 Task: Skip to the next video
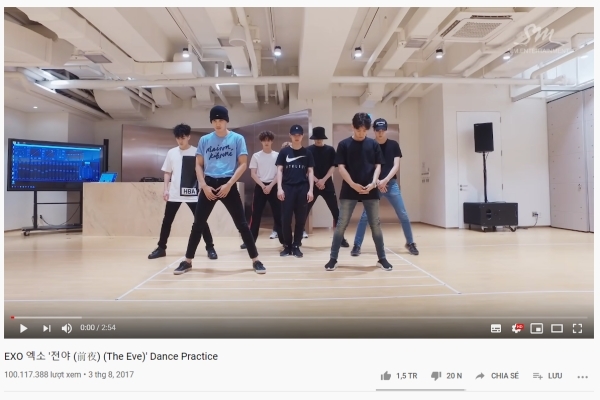pyautogui.click(x=47, y=328)
